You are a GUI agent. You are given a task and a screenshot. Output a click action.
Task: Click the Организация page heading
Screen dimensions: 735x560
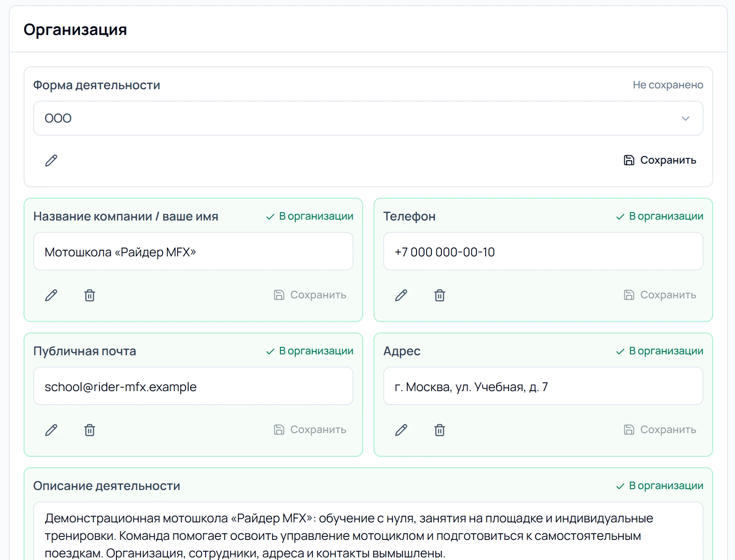tap(75, 30)
